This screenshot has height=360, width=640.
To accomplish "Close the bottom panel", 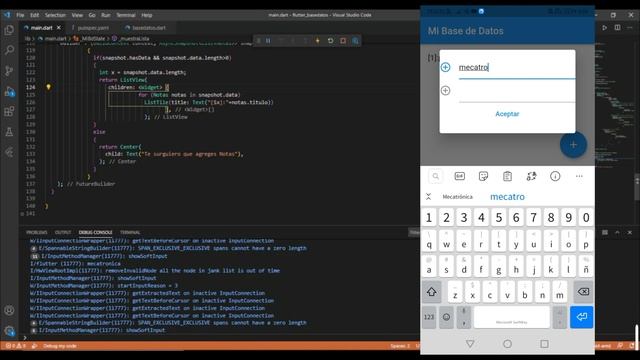I will (x=630, y=232).
